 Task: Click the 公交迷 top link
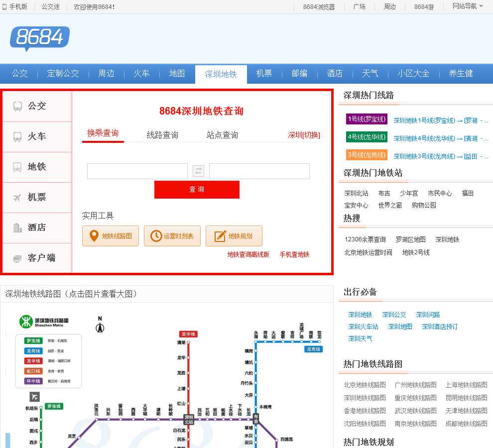tap(51, 6)
